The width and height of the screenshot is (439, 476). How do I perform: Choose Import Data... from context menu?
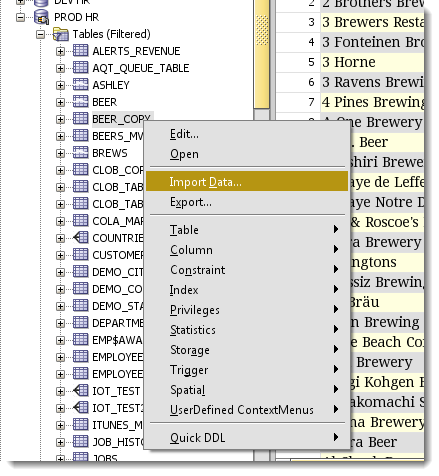click(x=247, y=181)
